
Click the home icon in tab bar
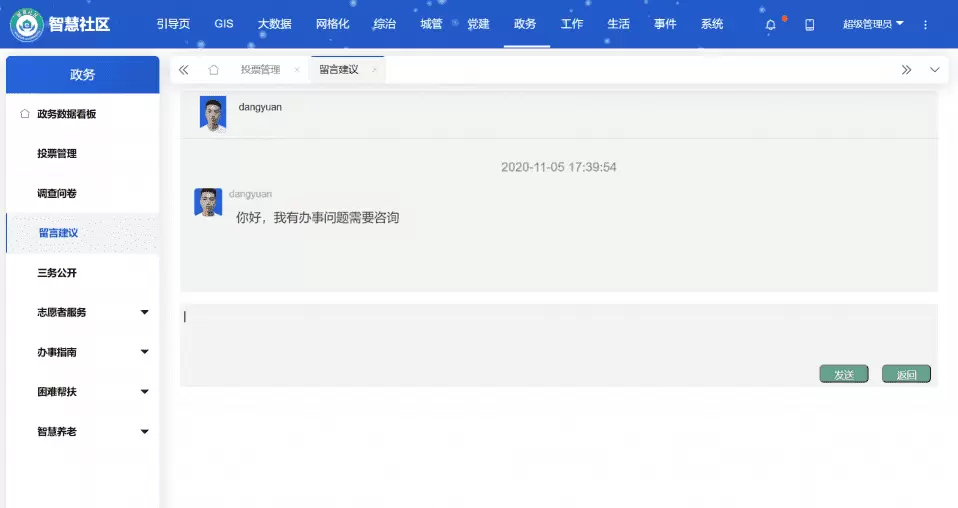(213, 70)
